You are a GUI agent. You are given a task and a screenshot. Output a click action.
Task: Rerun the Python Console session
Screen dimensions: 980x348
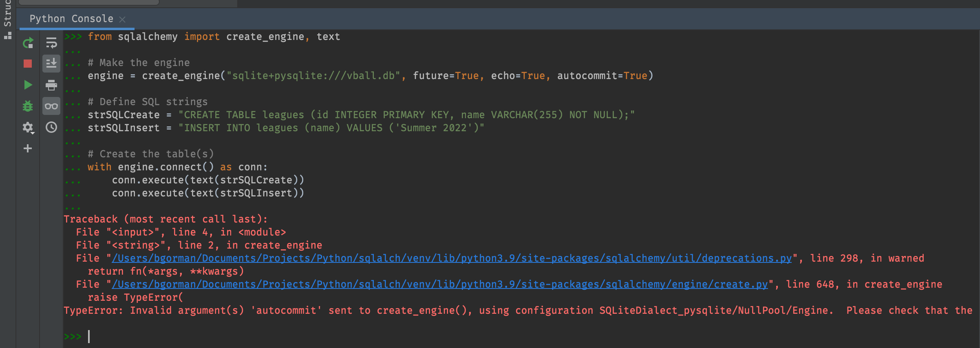pyautogui.click(x=27, y=43)
